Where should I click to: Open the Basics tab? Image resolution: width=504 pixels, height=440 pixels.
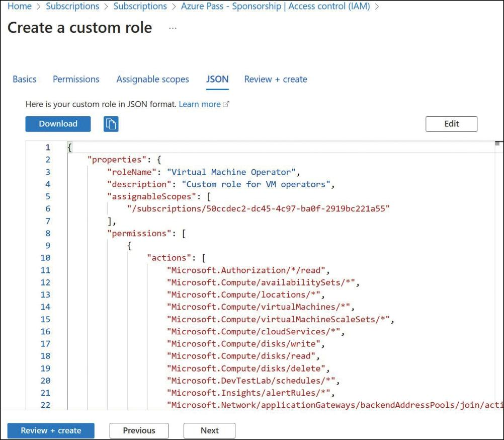click(x=25, y=79)
